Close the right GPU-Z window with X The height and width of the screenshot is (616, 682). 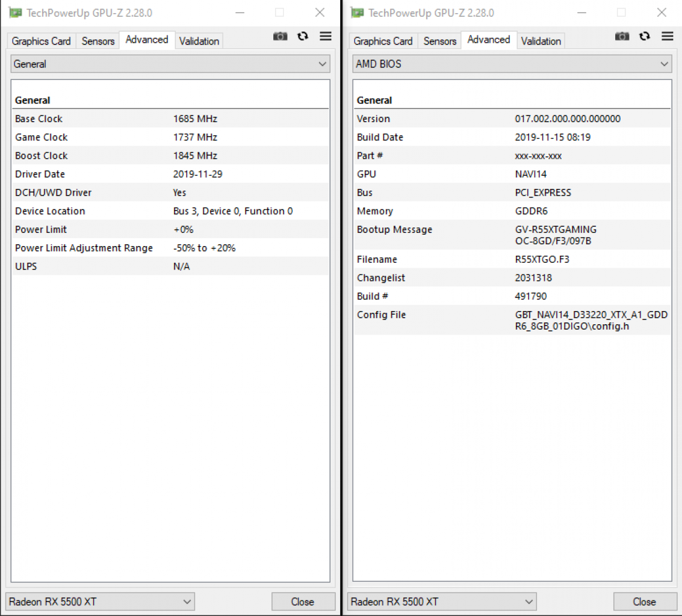click(662, 13)
